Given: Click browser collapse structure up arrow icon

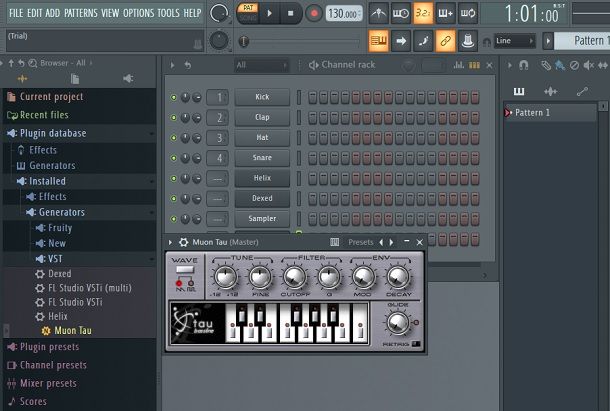Looking at the screenshot, I should click(x=11, y=63).
